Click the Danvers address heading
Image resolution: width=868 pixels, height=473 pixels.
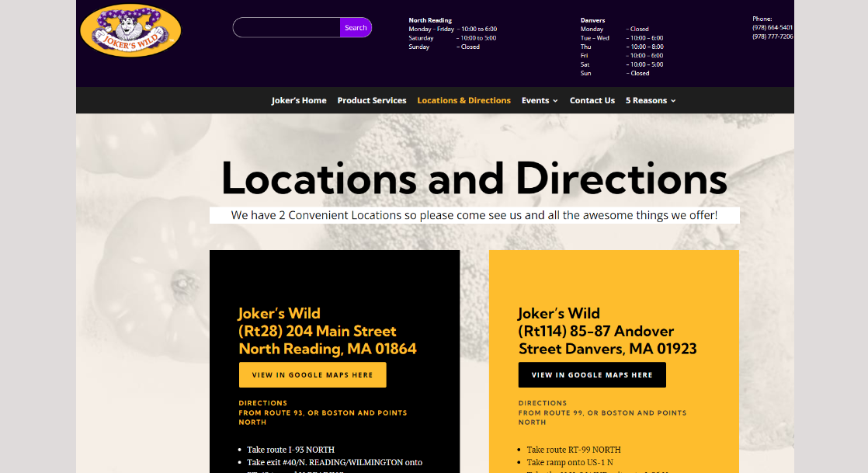[607, 332]
